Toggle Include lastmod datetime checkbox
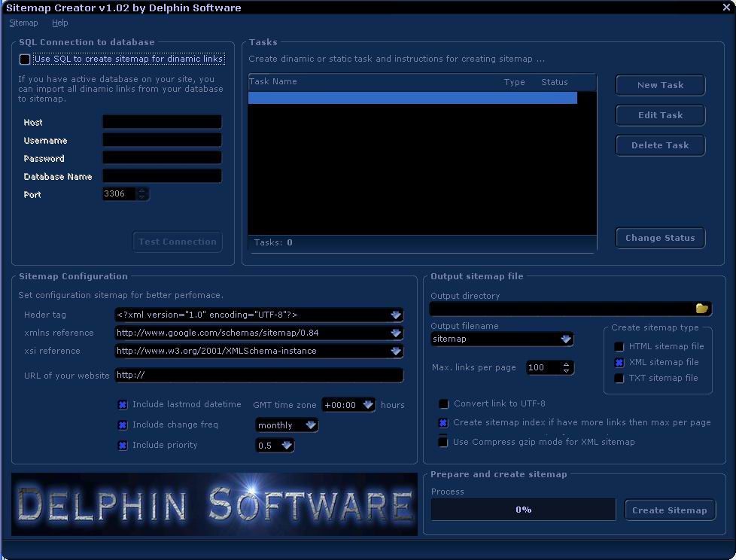 [123, 405]
